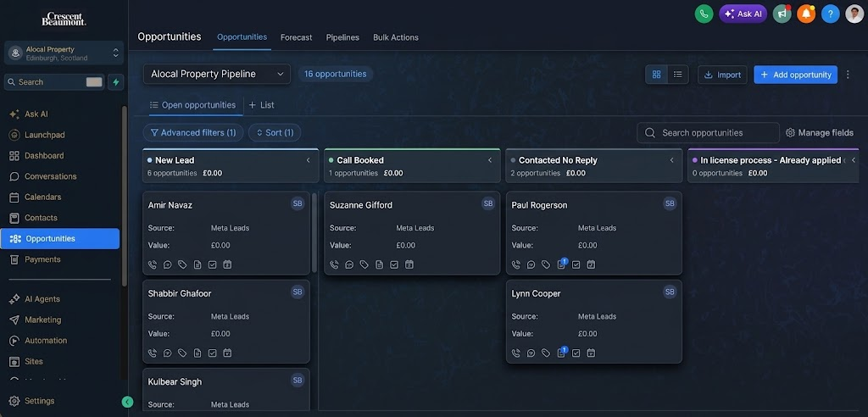
Task: Click the New Lead column scrollbar
Action: [x=314, y=232]
